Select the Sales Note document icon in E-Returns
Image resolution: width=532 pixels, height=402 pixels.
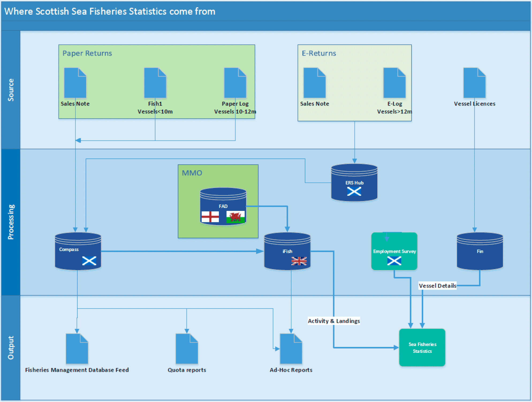click(314, 83)
